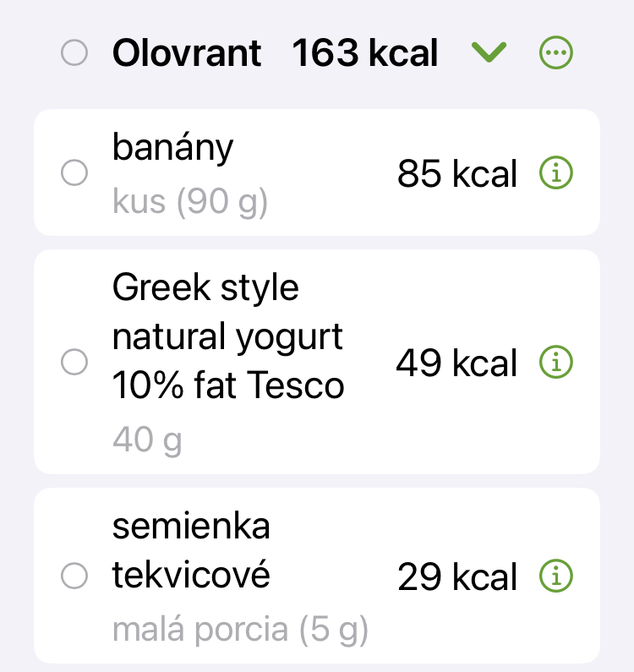The height and width of the screenshot is (672, 634).
Task: Tap the Olovrant meal title
Action: (187, 53)
